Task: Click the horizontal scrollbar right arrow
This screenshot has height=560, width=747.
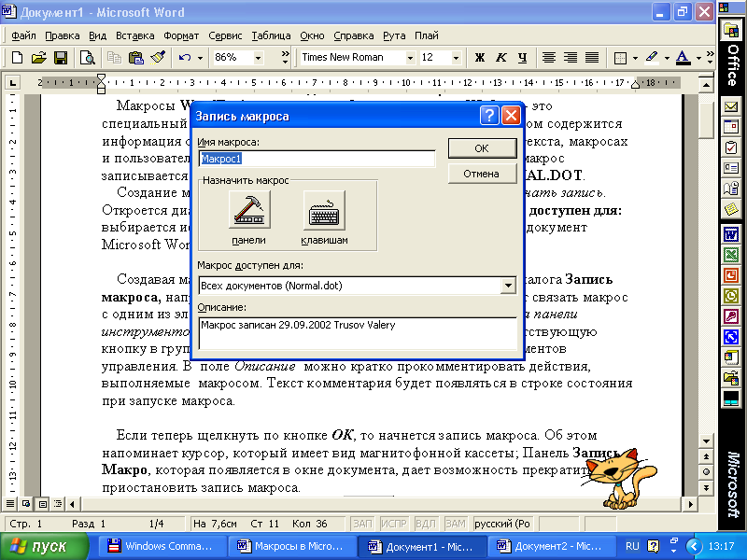Action: coord(690,503)
